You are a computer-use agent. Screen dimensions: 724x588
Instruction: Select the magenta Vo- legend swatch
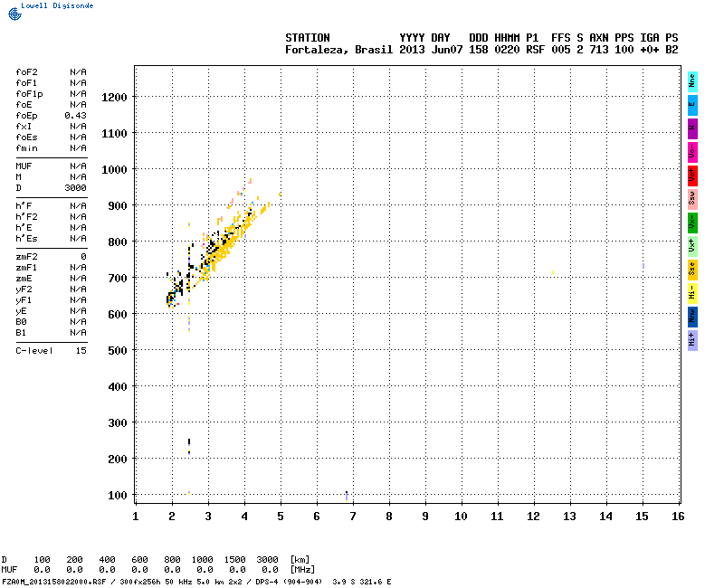pos(692,152)
